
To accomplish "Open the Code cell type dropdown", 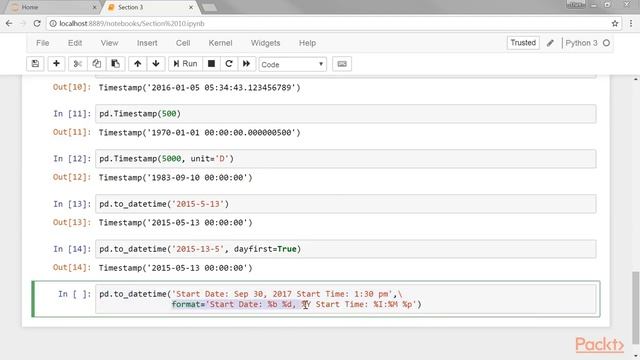I will (x=292, y=64).
